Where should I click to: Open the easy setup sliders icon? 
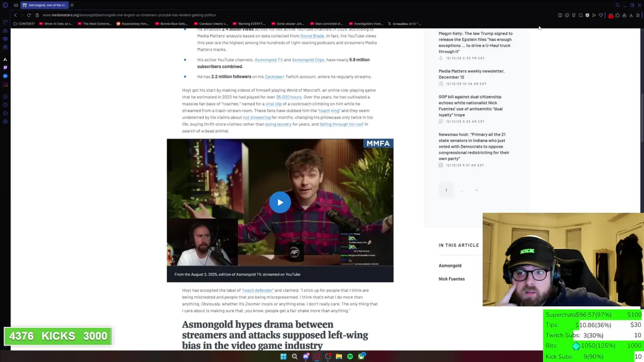point(638,16)
